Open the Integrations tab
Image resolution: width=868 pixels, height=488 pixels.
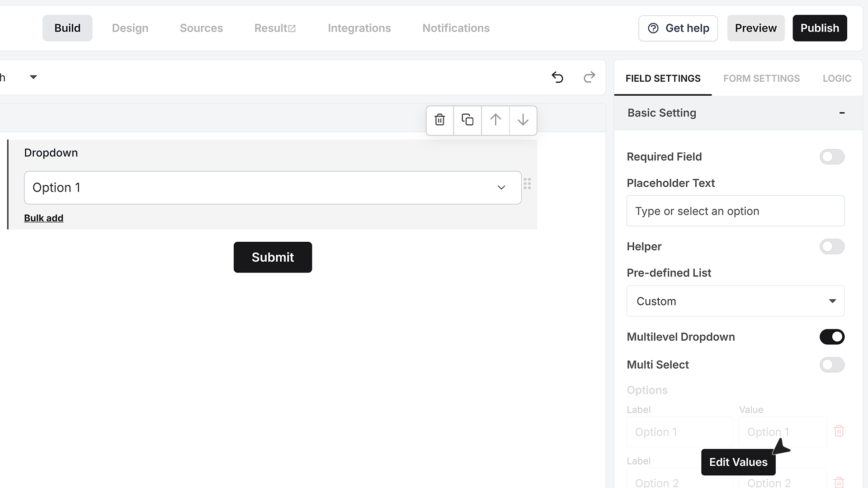tap(359, 28)
